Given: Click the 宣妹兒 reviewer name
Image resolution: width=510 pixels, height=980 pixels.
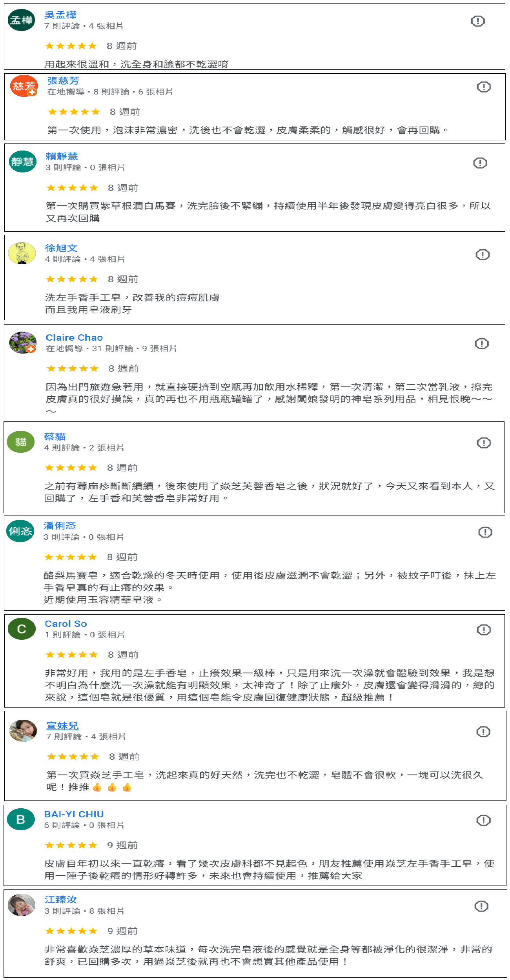Looking at the screenshot, I should [62, 726].
